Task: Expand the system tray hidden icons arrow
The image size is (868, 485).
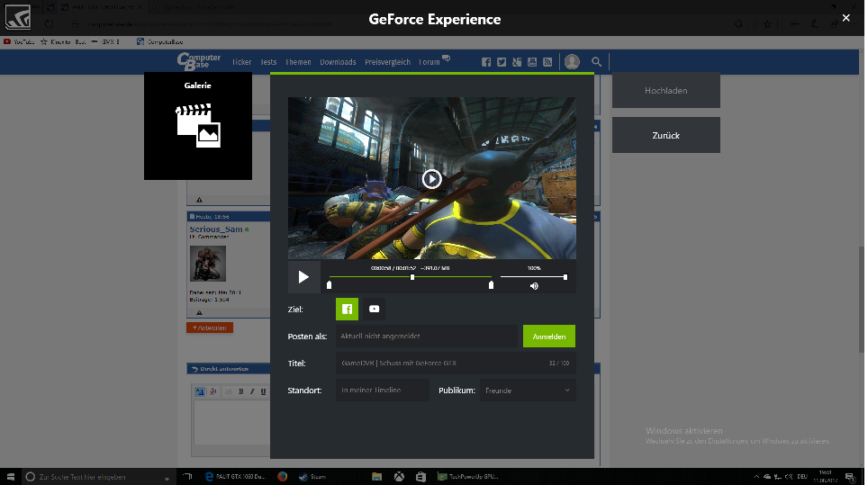Action: point(756,476)
